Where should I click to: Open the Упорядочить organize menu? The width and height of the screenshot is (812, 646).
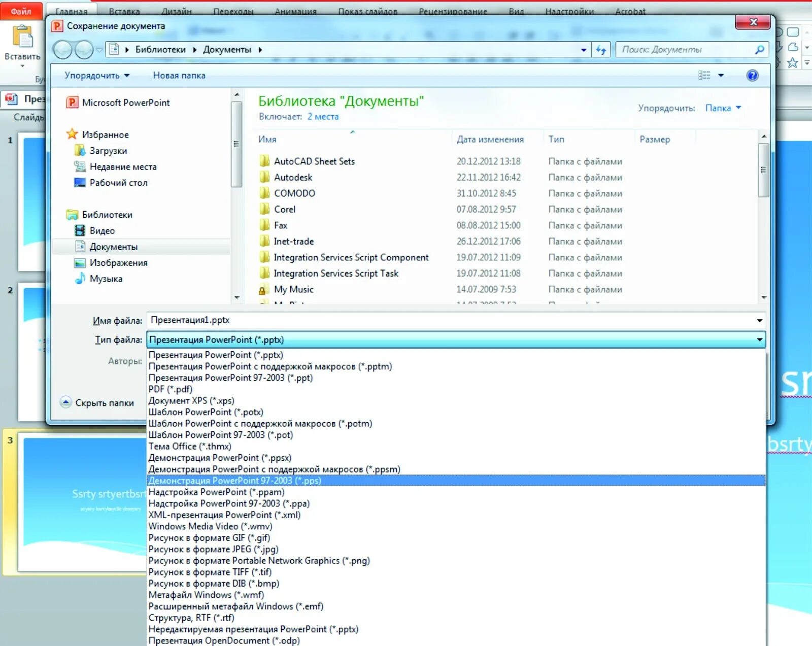tap(96, 76)
